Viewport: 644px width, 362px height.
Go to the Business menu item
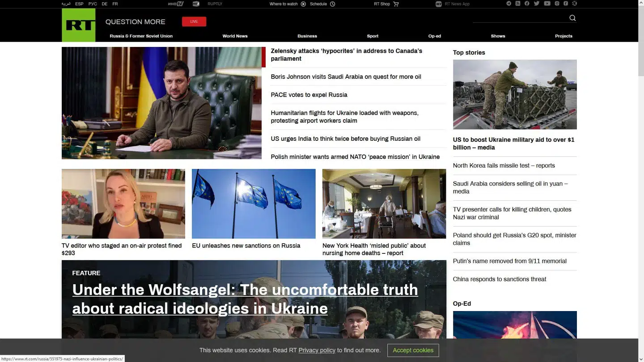[x=307, y=36]
